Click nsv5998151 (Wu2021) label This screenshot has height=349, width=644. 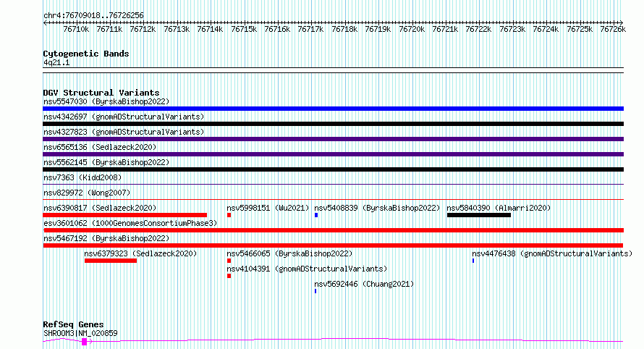click(x=268, y=208)
